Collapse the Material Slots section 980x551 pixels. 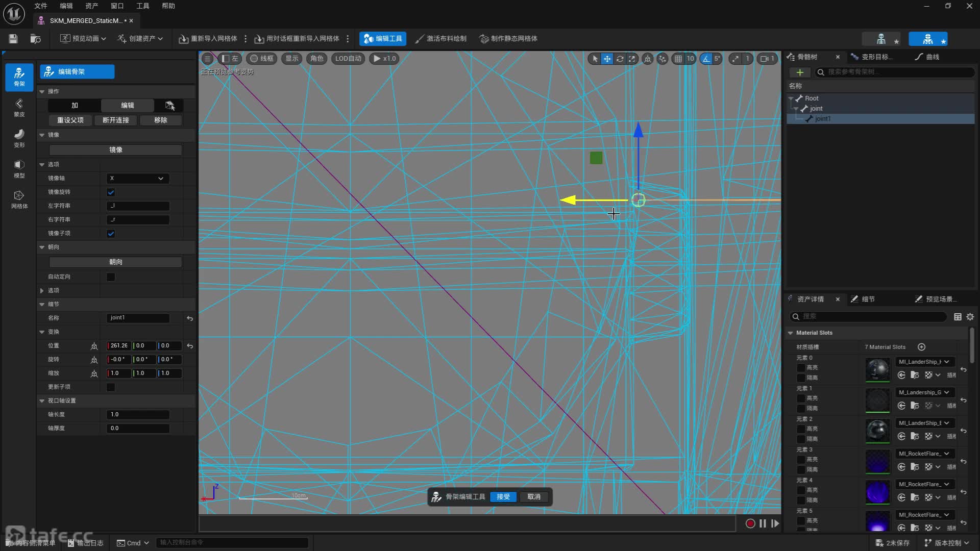tap(791, 333)
